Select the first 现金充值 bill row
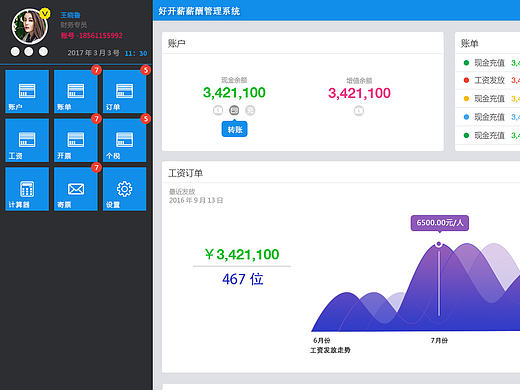Image resolution: width=520 pixels, height=390 pixels. tap(488, 63)
